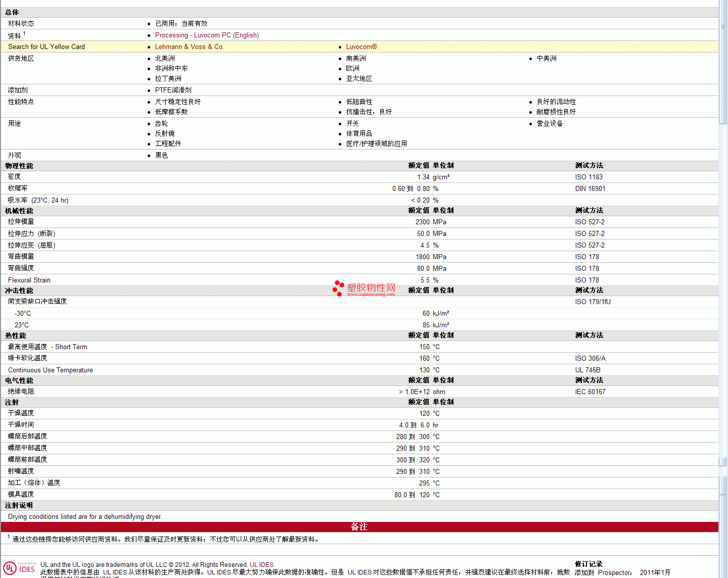Screen dimensions: 728x578
Task: Select the '已商用：当前有效' status text
Action: (181, 23)
